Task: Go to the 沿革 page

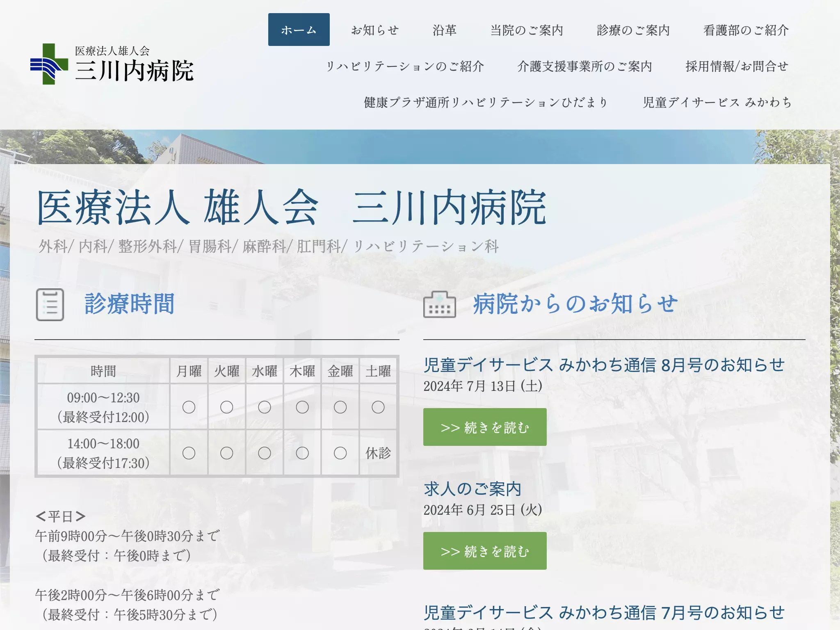Action: point(445,30)
